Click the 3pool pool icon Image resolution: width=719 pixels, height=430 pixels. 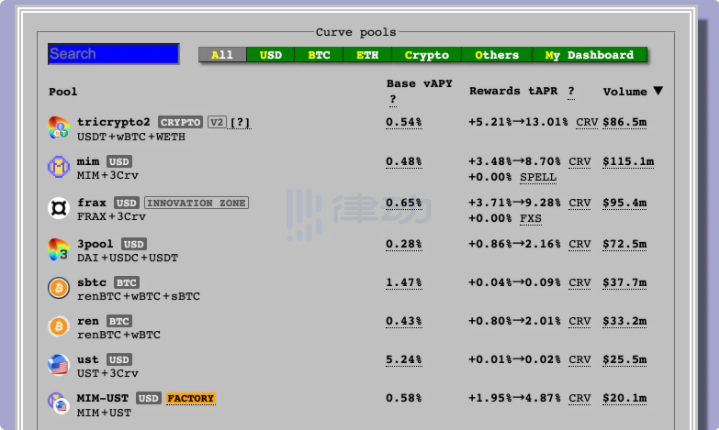[59, 249]
